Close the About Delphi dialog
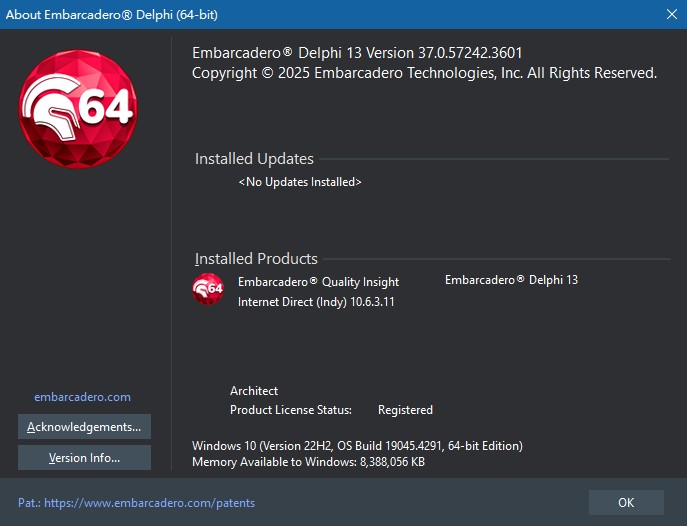687x526 pixels. (x=672, y=14)
